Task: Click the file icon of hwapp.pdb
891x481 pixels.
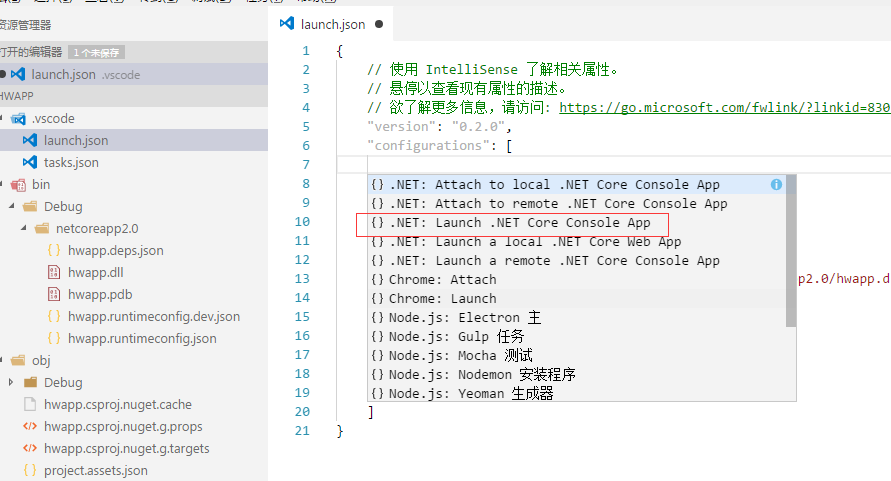Action: point(54,295)
